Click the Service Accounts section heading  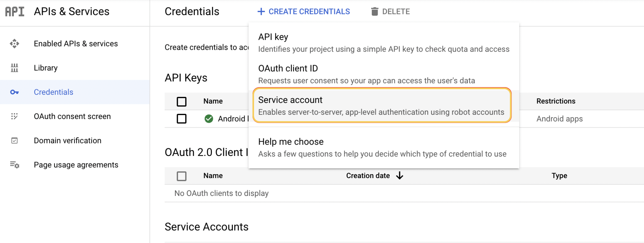(206, 227)
